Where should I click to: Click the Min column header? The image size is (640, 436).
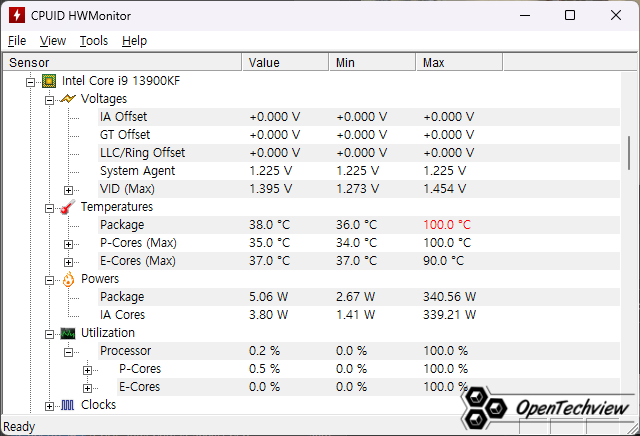[x=372, y=62]
